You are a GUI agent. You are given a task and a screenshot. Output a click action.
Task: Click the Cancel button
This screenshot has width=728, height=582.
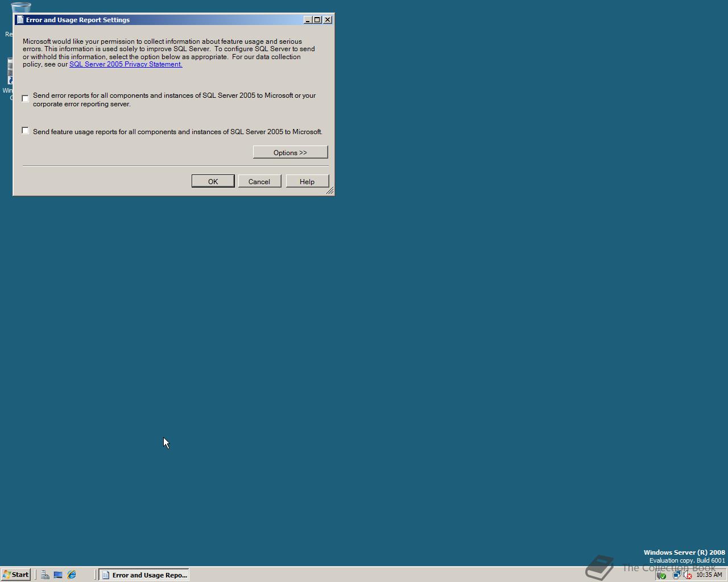[259, 181]
